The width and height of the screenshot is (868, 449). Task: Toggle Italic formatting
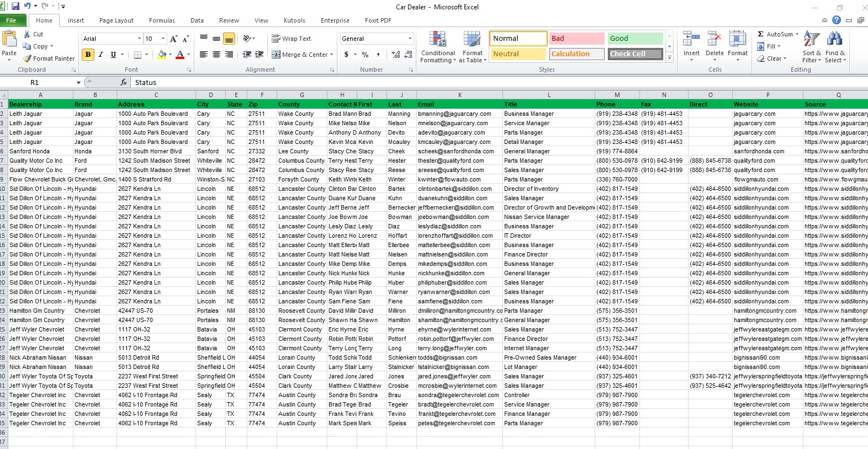pyautogui.click(x=100, y=55)
